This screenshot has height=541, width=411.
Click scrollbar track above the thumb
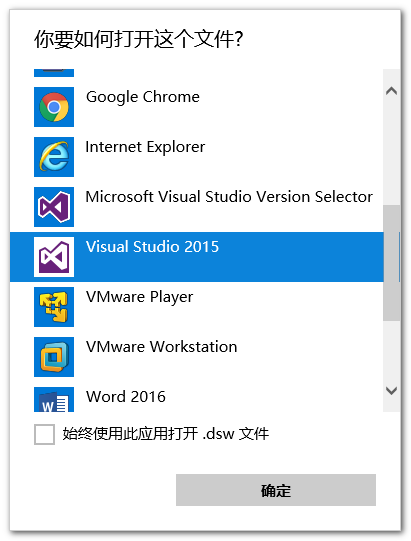[392, 153]
